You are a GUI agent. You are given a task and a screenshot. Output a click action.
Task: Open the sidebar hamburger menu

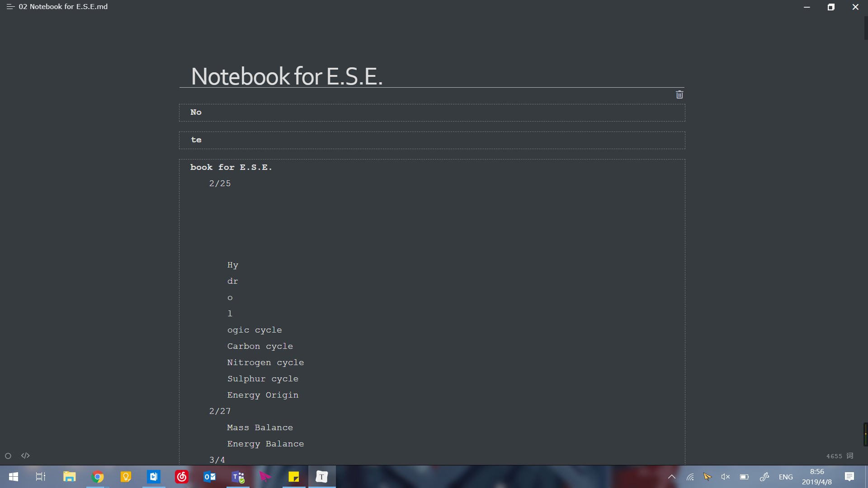pyautogui.click(x=10, y=7)
